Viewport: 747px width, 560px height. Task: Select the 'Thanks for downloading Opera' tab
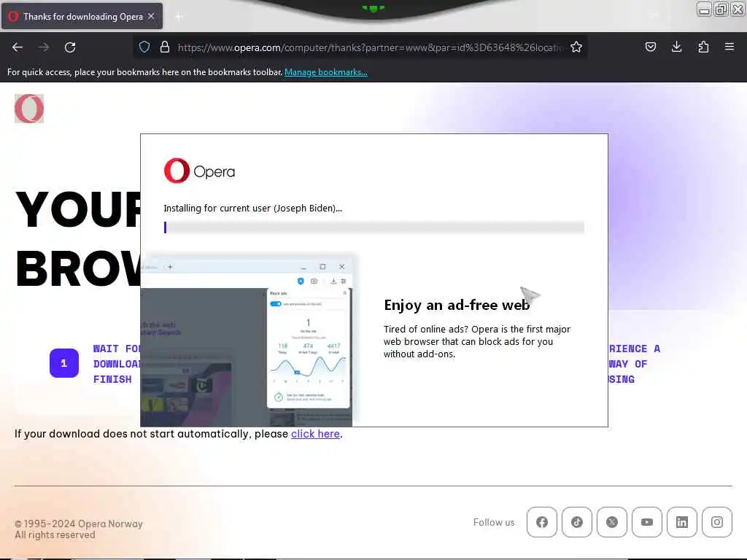(82, 16)
